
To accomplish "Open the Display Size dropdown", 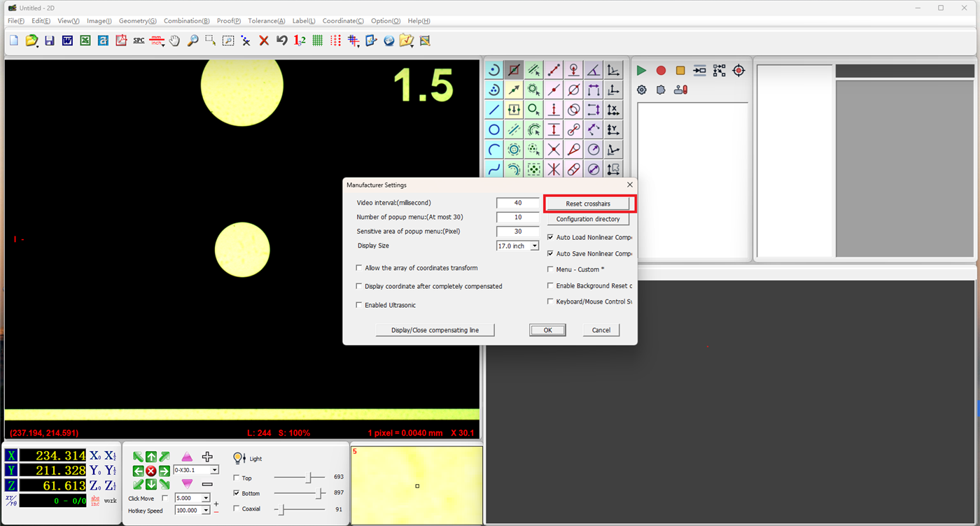I will coord(535,246).
